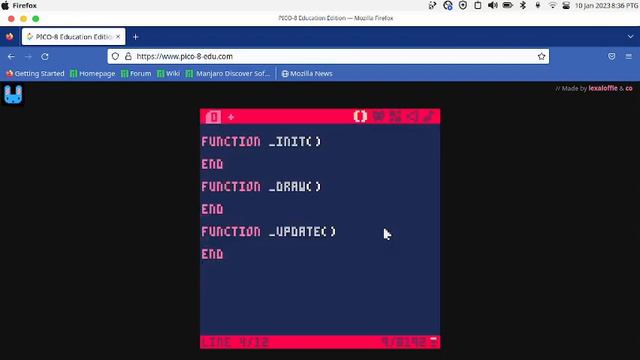Click the PICO-8 blue bunny logo
This screenshot has width=640, height=360.
click(13, 94)
